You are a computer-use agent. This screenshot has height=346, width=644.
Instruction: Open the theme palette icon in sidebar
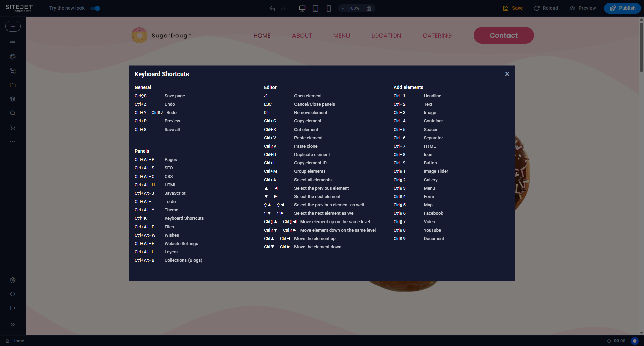click(13, 57)
